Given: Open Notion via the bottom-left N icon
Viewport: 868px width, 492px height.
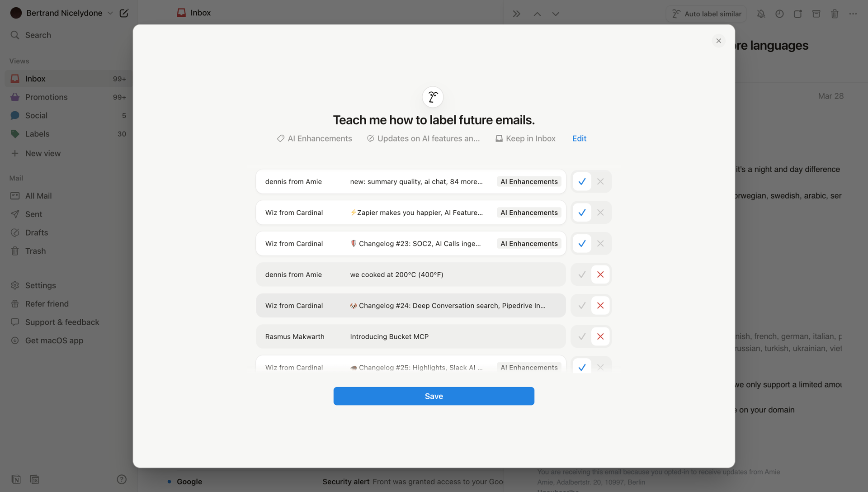Looking at the screenshot, I should tap(16, 479).
